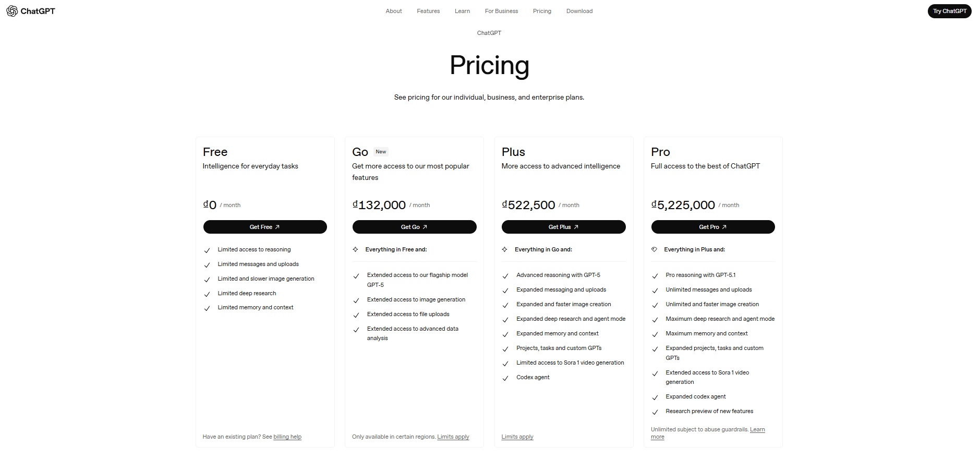Click the arrow icon on Get Pro button
This screenshot has width=980, height=471.
click(724, 227)
